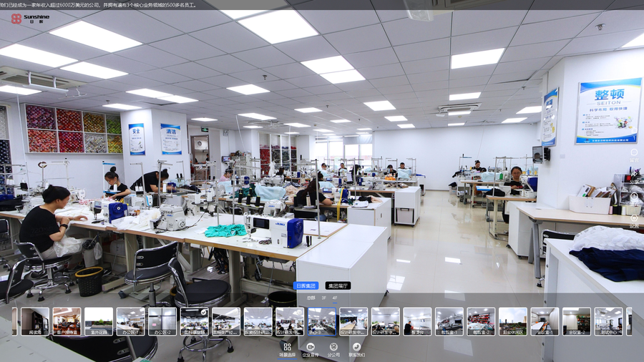This screenshot has height=362, width=644.
Task: Select the 日晖集团 group button
Action: 306,285
